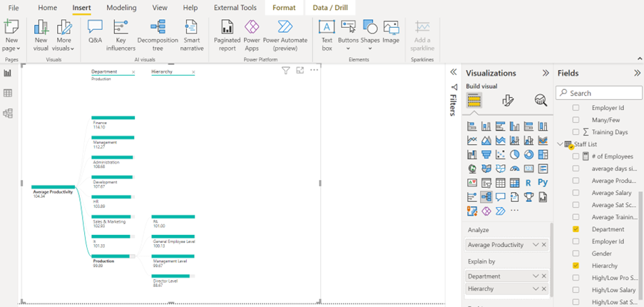
Task: Select the Finance bar in tree
Action: point(113,118)
